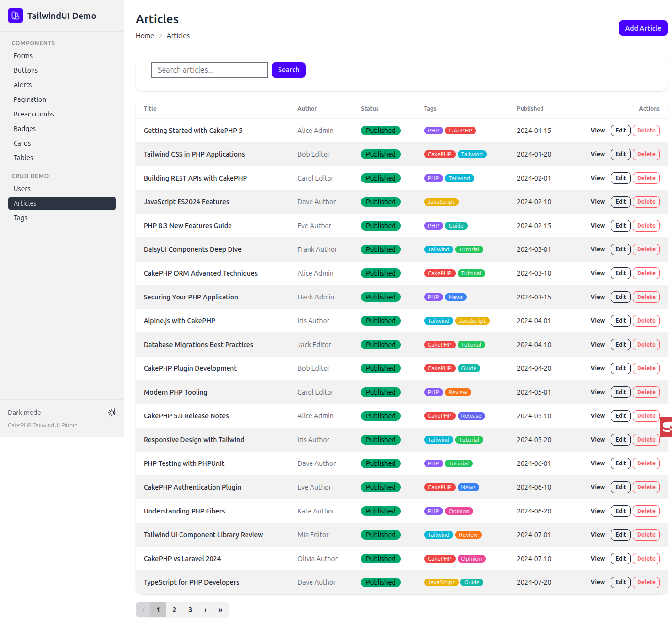Delete the Modern PHP Tooling article
Viewport: 672px width, 629px height.
pyautogui.click(x=646, y=392)
